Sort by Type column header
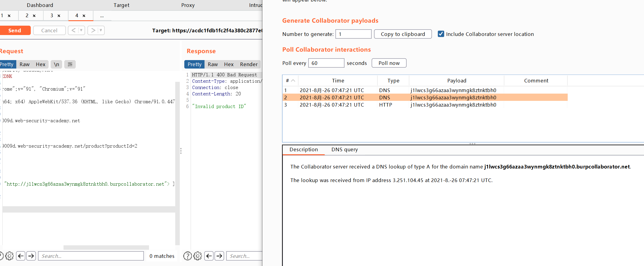 [x=393, y=81]
